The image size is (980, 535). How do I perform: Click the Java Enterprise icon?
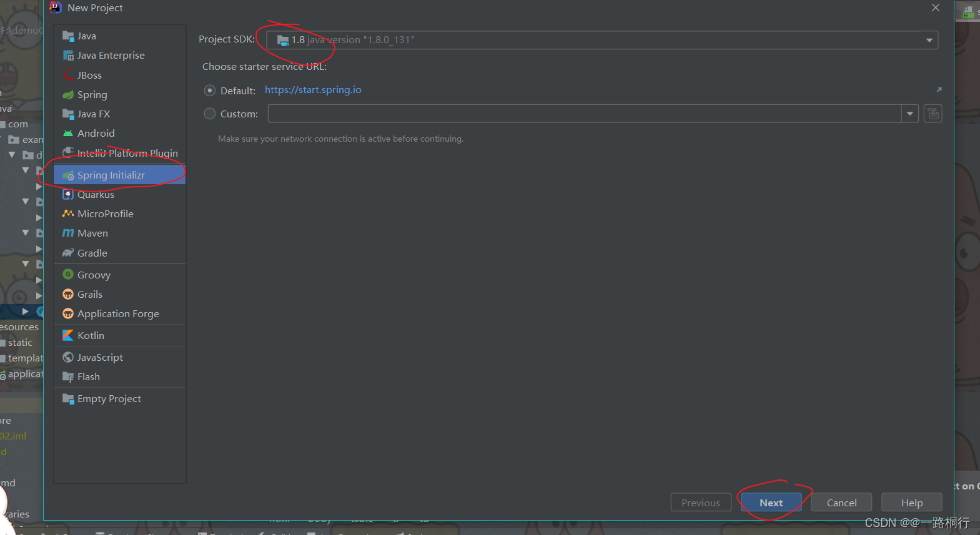click(68, 56)
